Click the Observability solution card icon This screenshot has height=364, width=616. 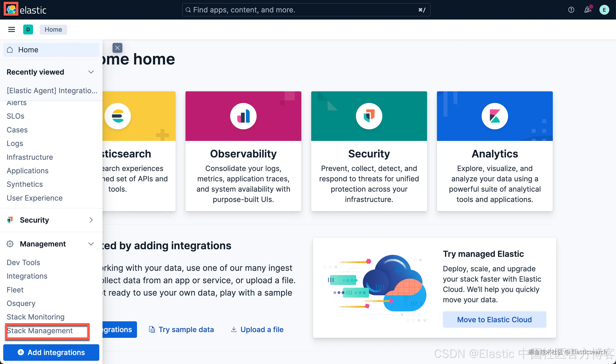pos(243,116)
